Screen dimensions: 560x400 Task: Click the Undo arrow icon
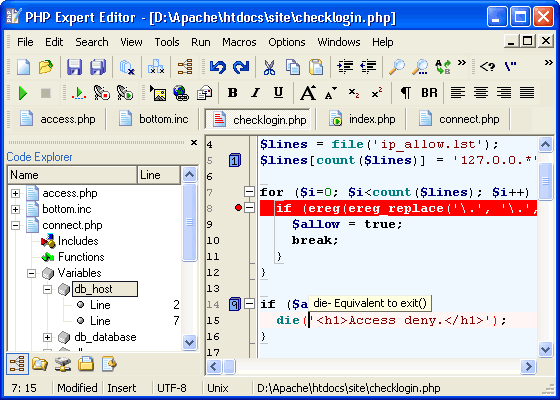click(218, 67)
